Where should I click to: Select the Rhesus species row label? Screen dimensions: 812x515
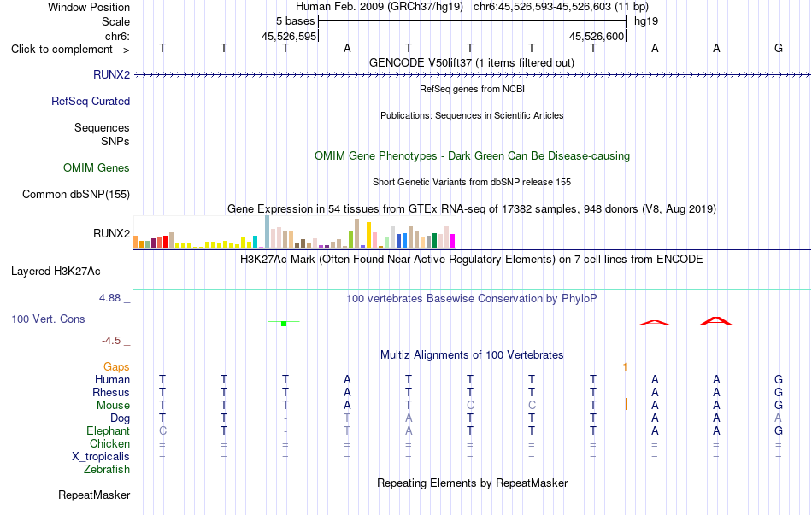tap(111, 392)
